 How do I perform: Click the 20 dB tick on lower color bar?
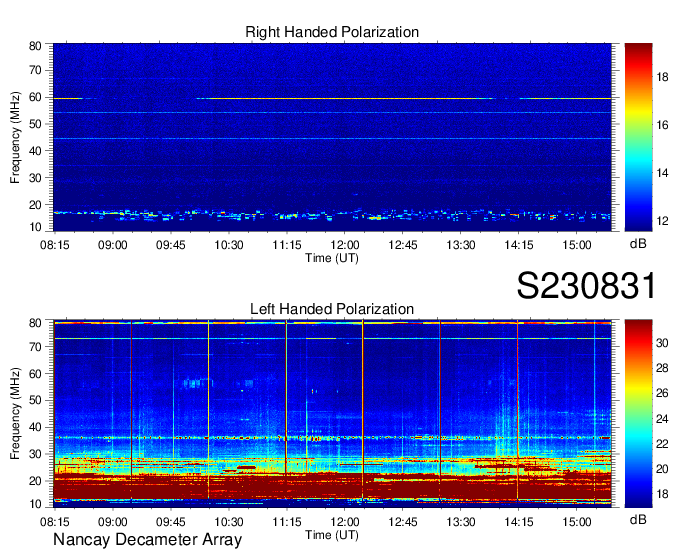[x=662, y=469]
